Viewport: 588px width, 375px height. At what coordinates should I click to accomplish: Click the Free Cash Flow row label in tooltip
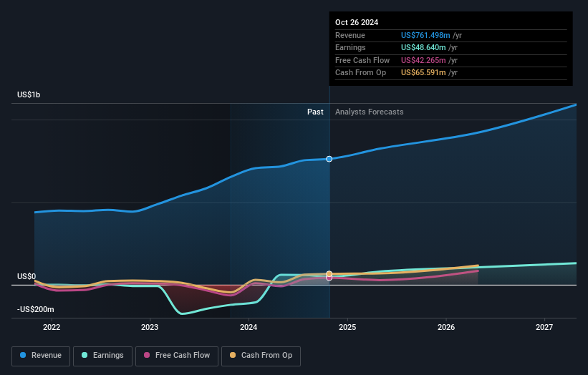(x=362, y=60)
